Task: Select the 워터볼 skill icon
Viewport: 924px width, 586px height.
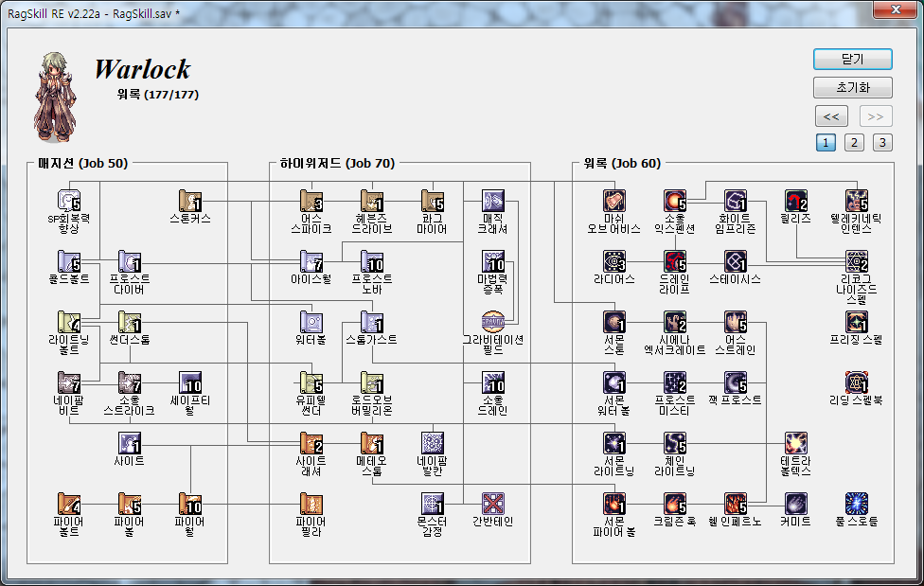Action: [x=311, y=323]
